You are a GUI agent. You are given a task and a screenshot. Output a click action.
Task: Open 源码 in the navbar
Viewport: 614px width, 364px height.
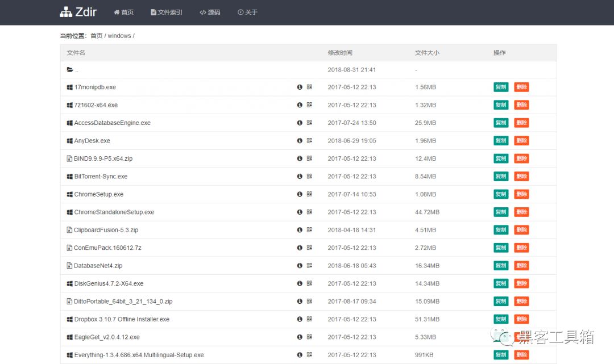[210, 12]
